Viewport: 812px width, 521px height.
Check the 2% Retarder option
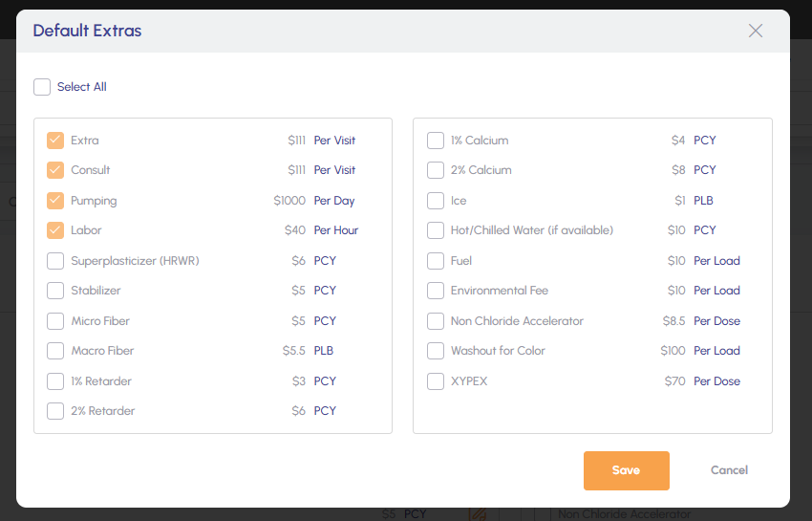(x=55, y=411)
